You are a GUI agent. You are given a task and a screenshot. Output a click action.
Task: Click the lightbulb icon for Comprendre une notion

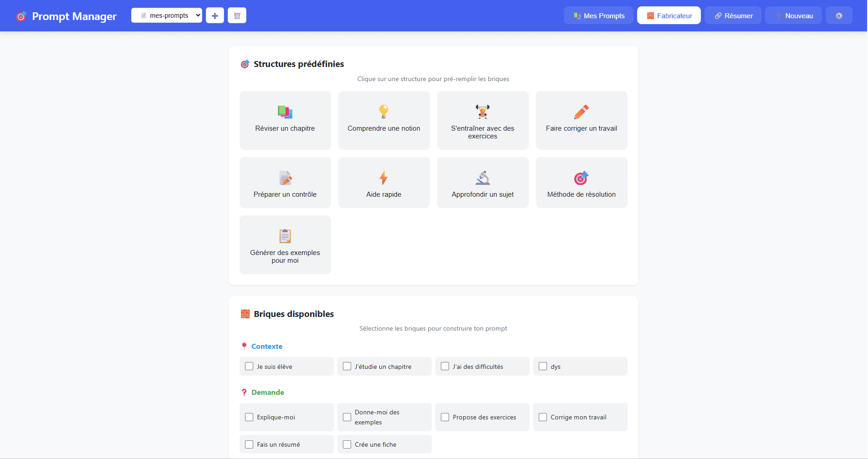click(x=383, y=112)
